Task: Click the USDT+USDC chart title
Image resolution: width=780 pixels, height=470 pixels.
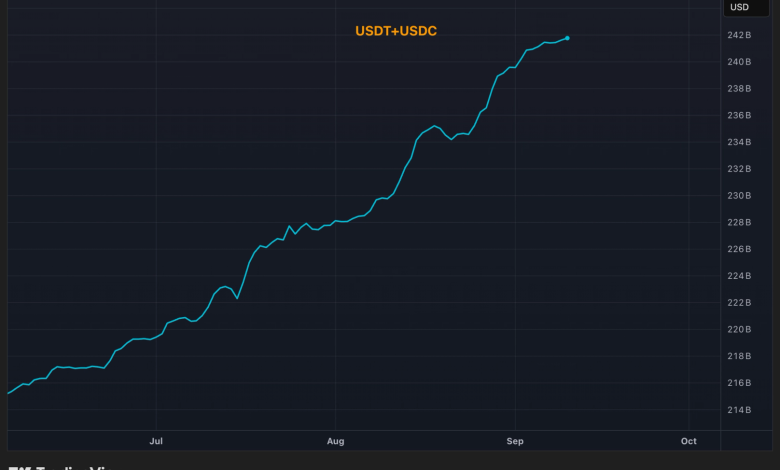Action: [x=396, y=31]
